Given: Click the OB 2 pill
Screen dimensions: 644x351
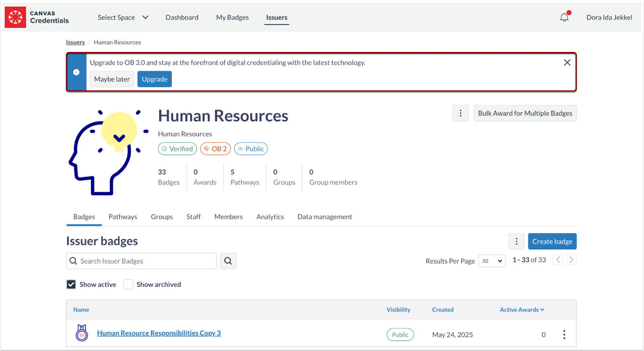Looking at the screenshot, I should 215,149.
